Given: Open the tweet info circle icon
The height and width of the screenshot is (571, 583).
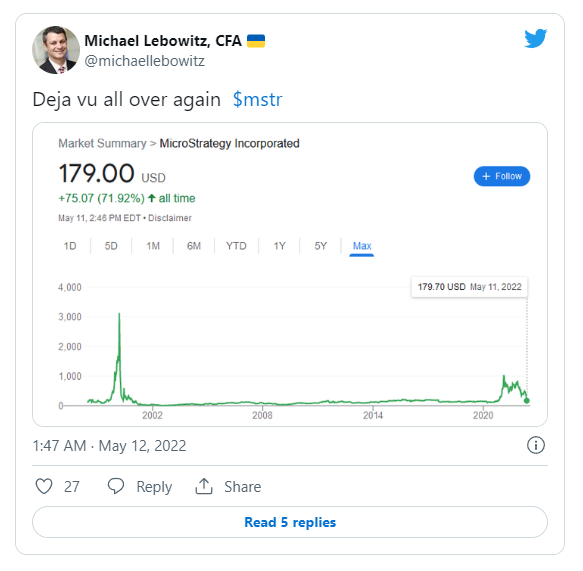Looking at the screenshot, I should click(536, 445).
